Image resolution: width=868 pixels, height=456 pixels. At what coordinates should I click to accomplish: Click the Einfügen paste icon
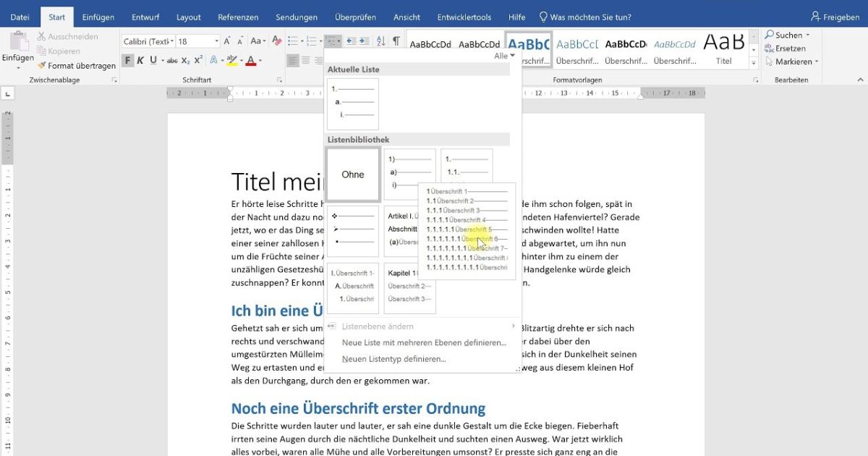[18, 41]
